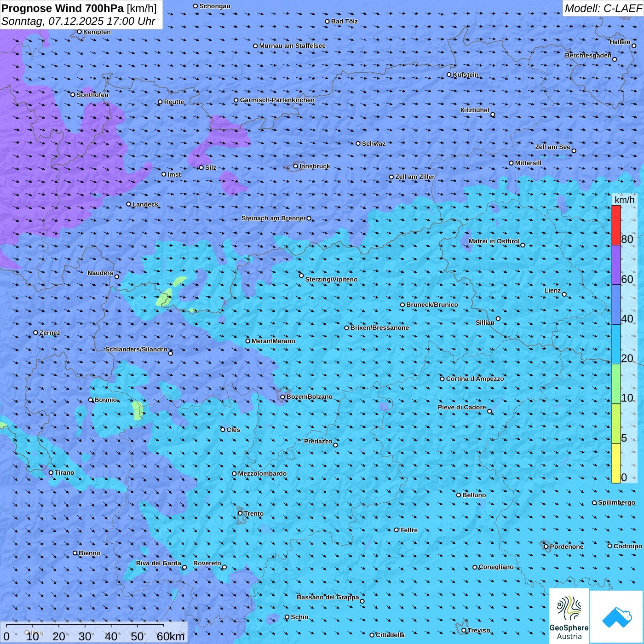The image size is (644, 644).
Task: Click the Lienz label
Action: pos(552,290)
